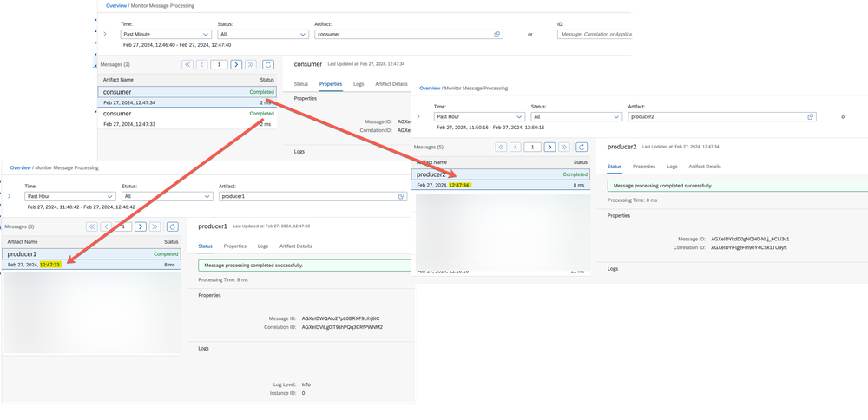
Task: Expand filter bar chevron beside Past Minute
Action: pos(105,34)
